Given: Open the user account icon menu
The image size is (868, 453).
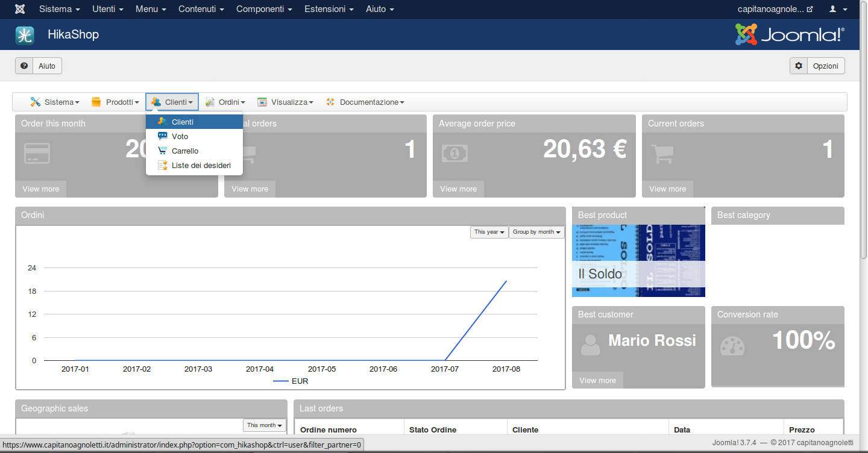Looking at the screenshot, I should tap(838, 9).
